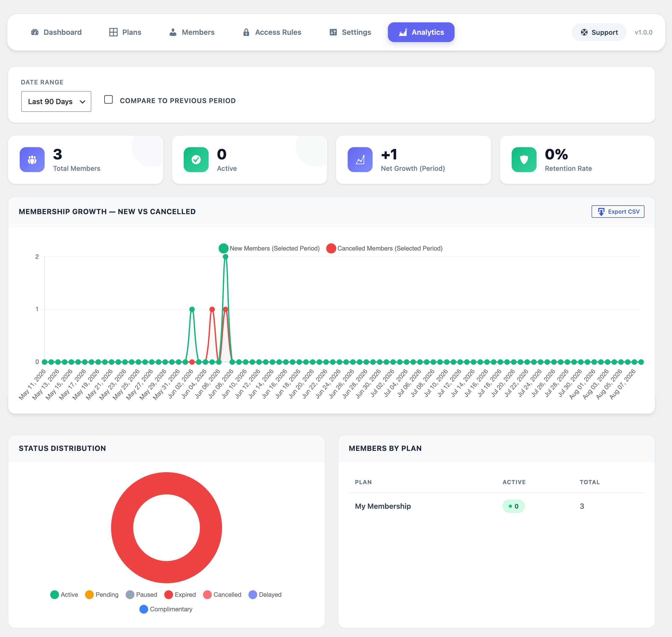Open the Analytics tab
Viewport: 672px width, 637px height.
pyautogui.click(x=421, y=32)
